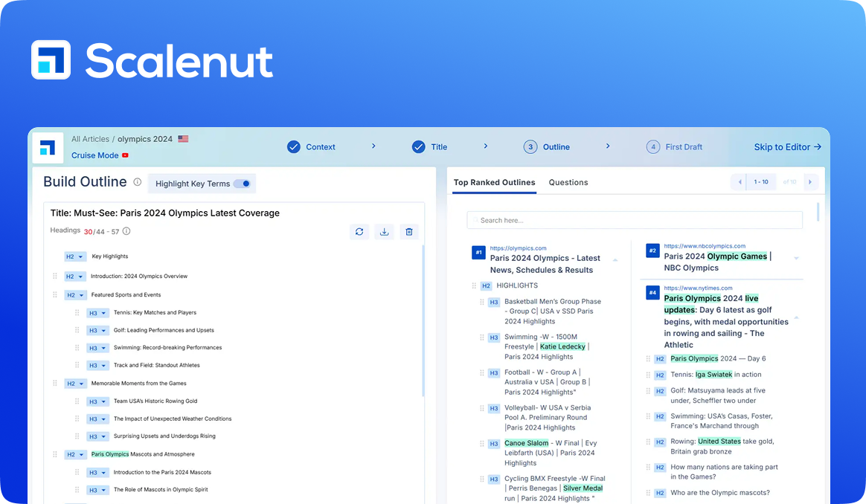
Task: Click the step 3 Outline circle icon
Action: [530, 147]
